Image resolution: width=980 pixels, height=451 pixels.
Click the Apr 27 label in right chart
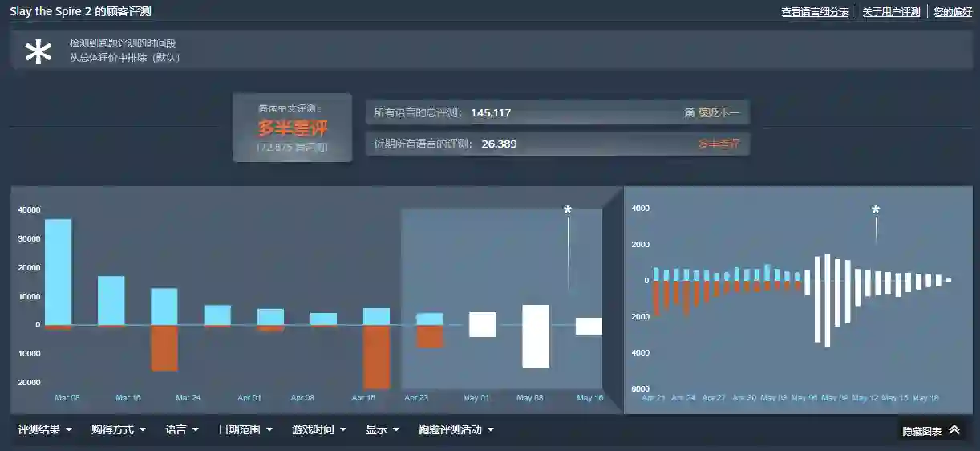(x=714, y=398)
